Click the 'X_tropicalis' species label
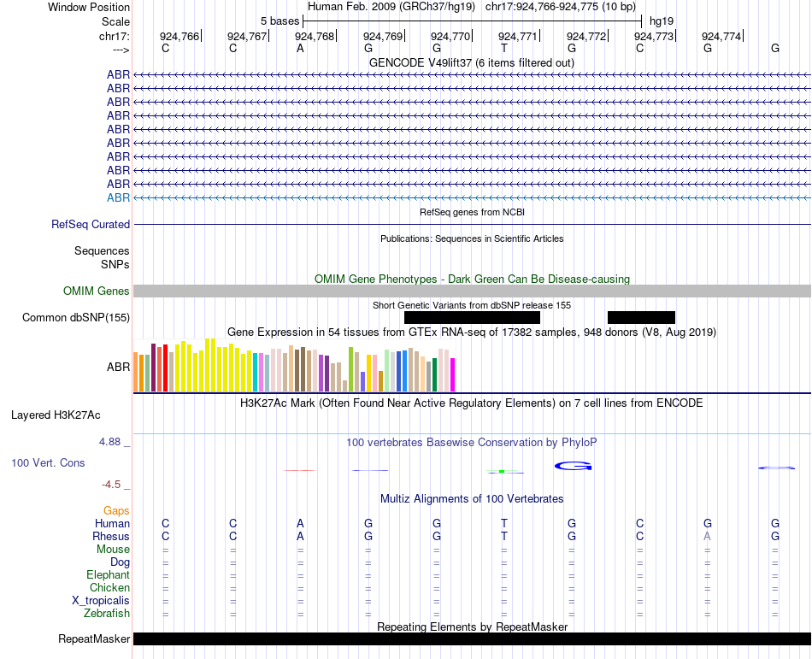 (101, 601)
